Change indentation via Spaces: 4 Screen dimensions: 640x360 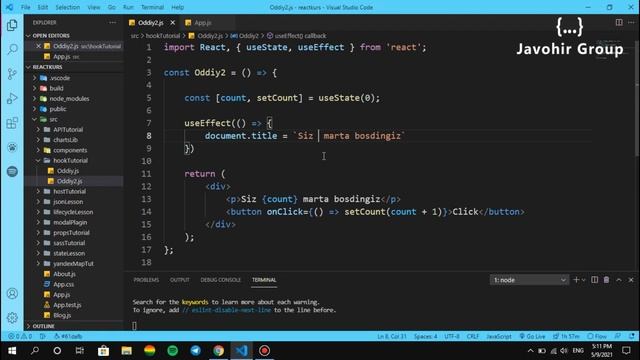point(425,336)
